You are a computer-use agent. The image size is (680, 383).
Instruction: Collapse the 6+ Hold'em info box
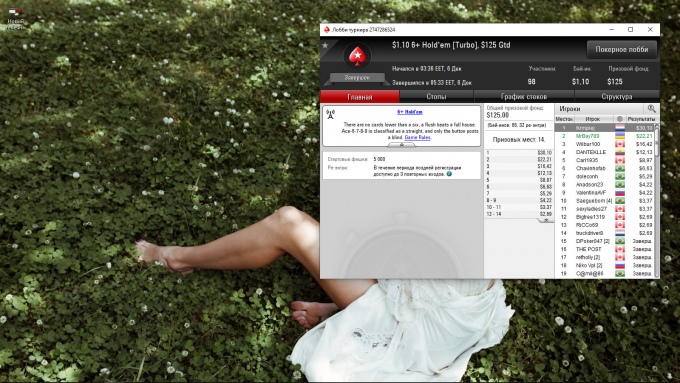pyautogui.click(x=401, y=145)
